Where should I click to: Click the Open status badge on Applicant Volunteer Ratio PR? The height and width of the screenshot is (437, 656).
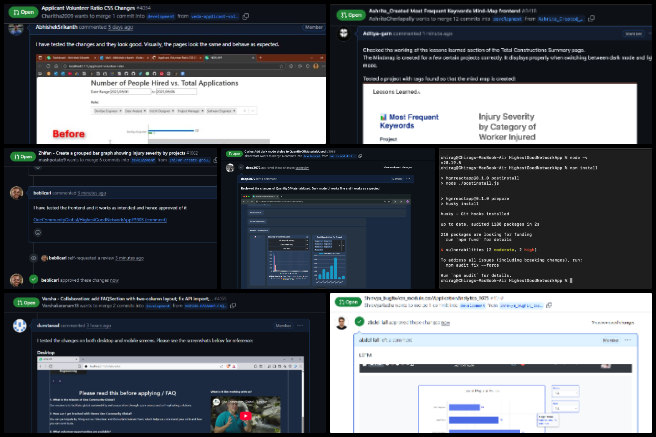[x=21, y=12]
